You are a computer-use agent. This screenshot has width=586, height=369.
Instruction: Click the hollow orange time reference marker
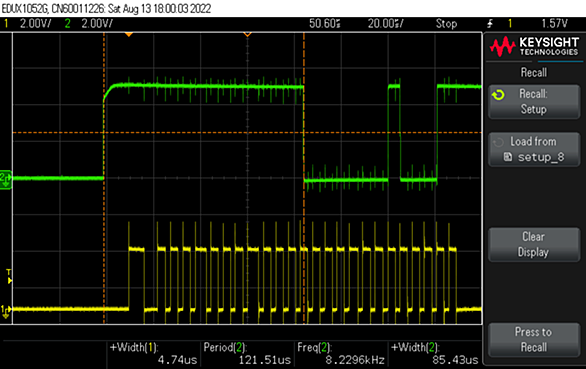click(247, 34)
